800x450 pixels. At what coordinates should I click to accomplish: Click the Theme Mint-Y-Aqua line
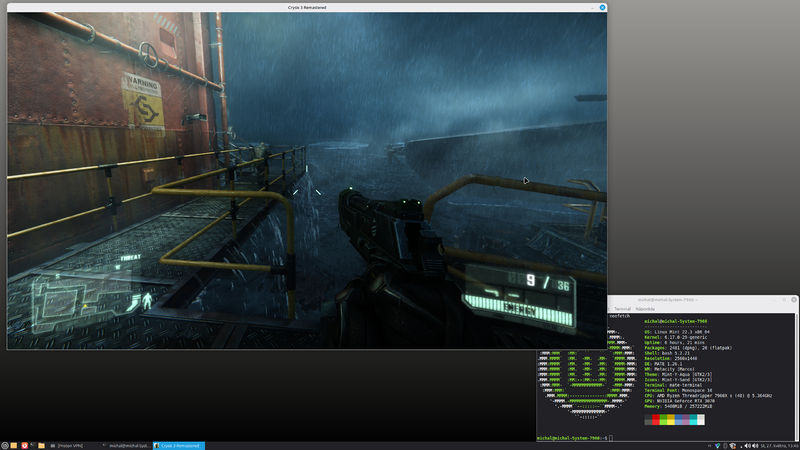(x=678, y=374)
